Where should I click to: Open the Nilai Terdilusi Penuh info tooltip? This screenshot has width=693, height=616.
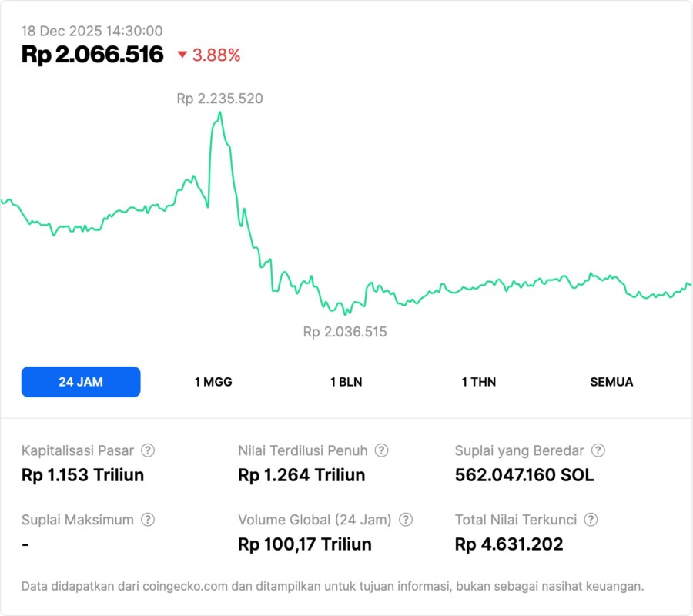(381, 450)
